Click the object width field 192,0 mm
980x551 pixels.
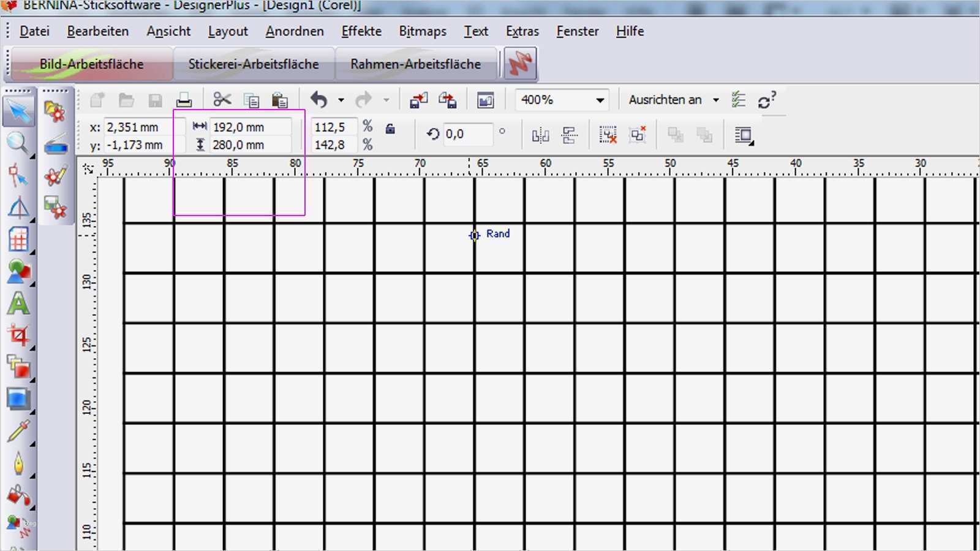pos(251,127)
